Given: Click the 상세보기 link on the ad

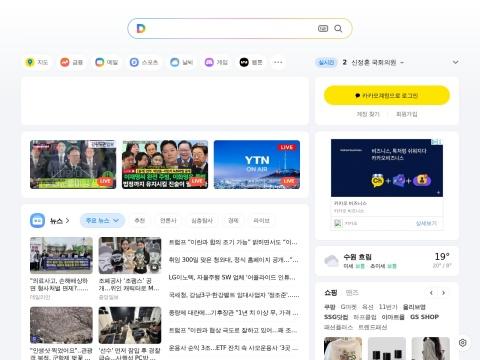Looking at the screenshot, I should click(x=426, y=223).
